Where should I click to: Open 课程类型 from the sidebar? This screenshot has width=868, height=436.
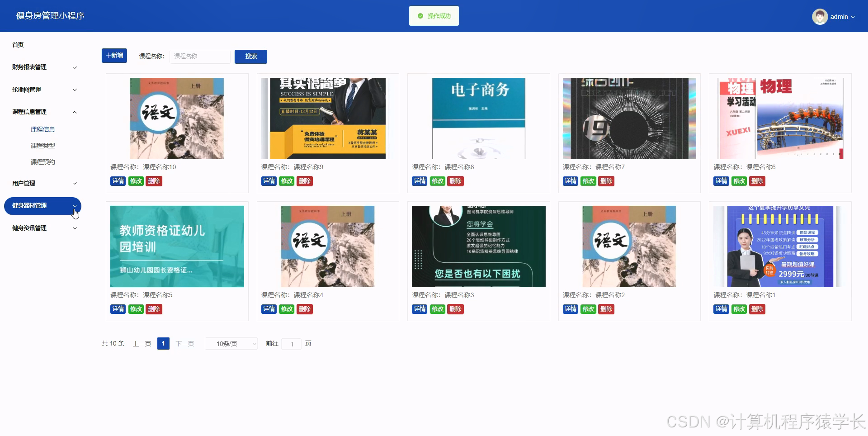[42, 145]
